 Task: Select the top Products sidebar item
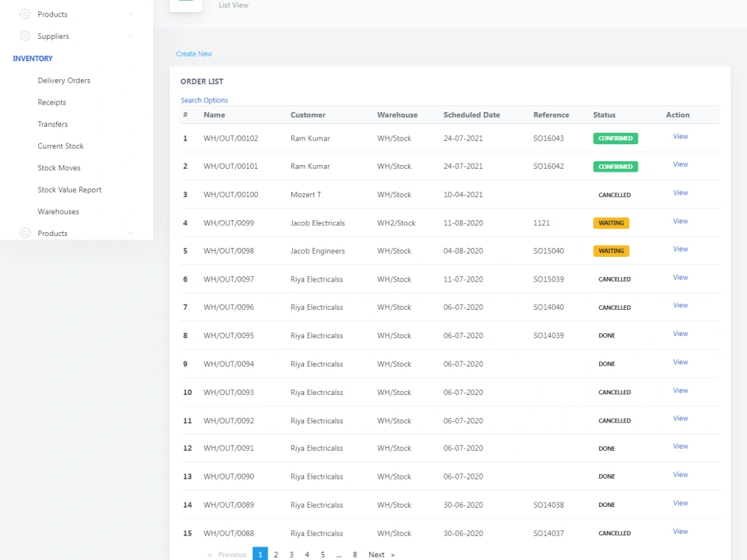coord(52,14)
